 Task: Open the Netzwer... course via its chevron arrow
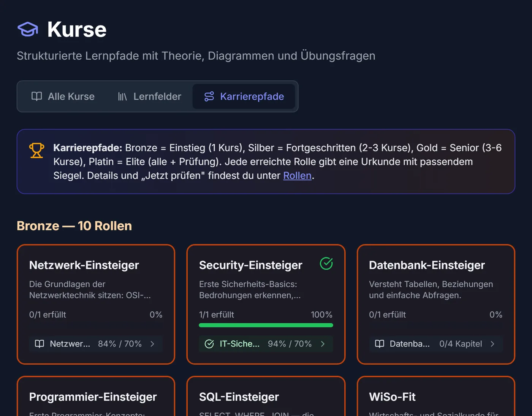(152, 344)
